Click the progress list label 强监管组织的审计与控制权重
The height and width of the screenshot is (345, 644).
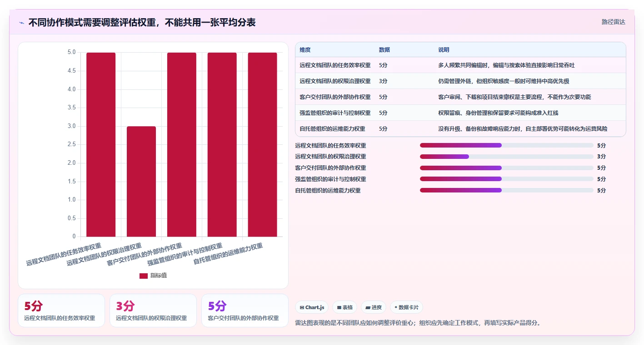point(330,179)
